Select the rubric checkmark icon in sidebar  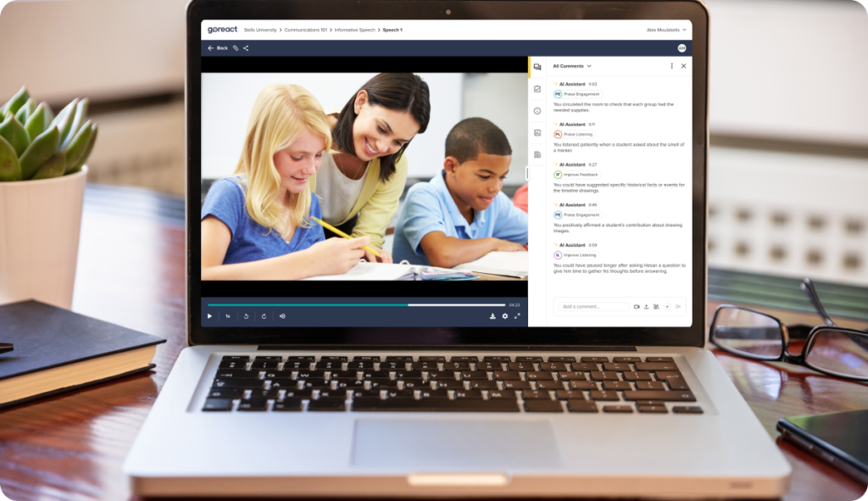pyautogui.click(x=537, y=87)
